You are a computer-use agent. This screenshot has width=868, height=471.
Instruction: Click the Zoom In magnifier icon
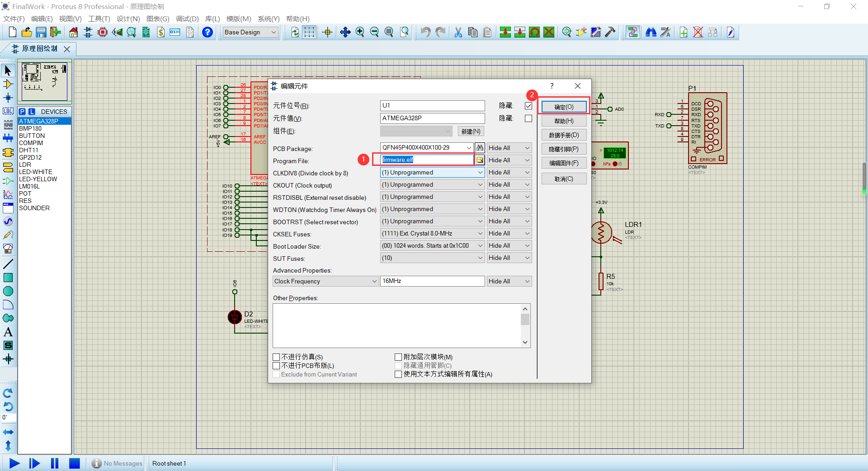360,32
